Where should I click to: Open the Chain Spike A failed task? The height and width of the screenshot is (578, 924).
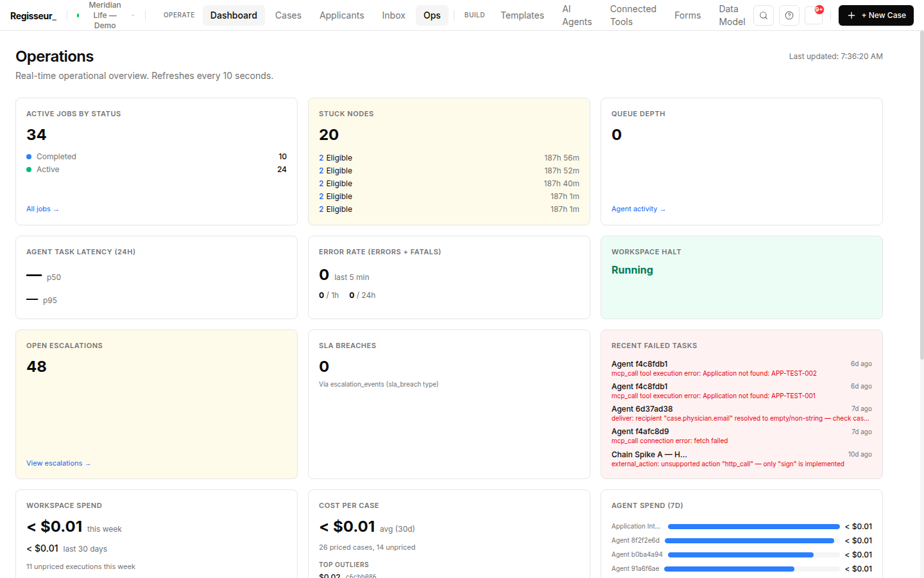(x=742, y=459)
